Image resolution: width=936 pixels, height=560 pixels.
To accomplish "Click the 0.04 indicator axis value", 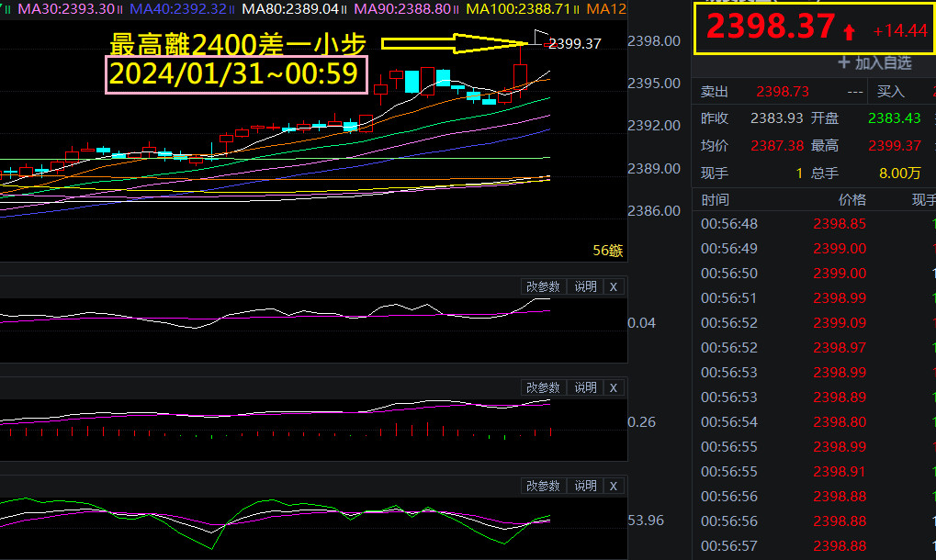I will [x=641, y=322].
